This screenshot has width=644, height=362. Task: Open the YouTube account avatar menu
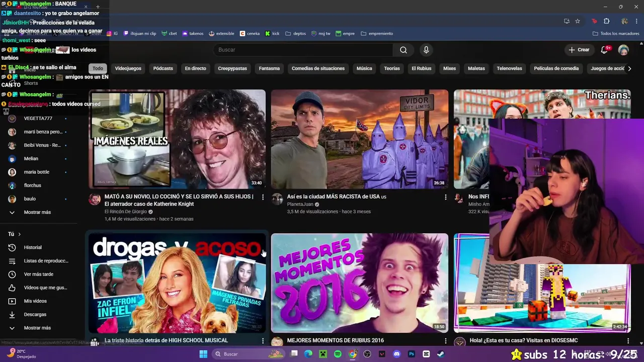pyautogui.click(x=623, y=50)
